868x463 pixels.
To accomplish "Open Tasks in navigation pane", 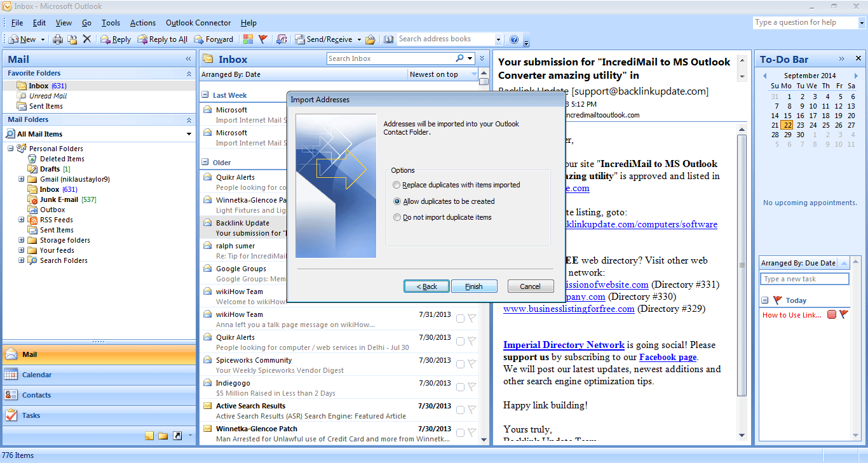I will click(x=99, y=415).
